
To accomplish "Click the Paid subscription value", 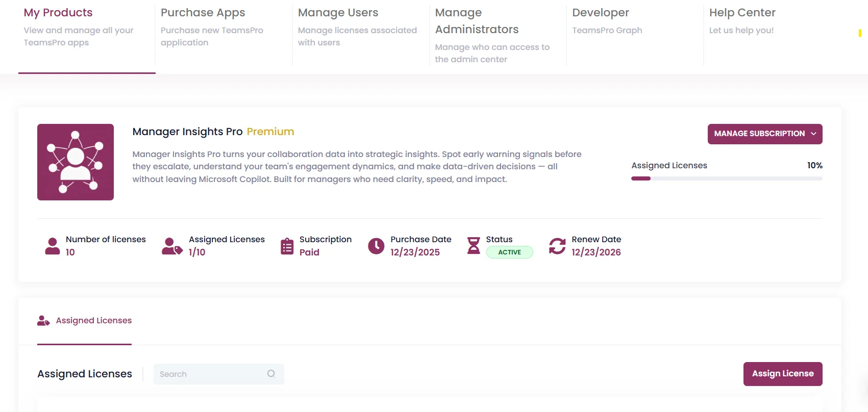I will [309, 252].
